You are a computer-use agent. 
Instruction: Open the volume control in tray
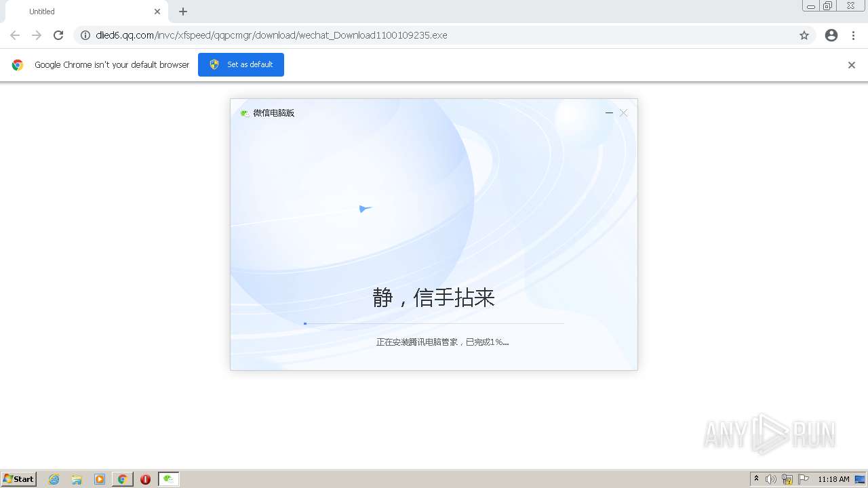pyautogui.click(x=771, y=479)
